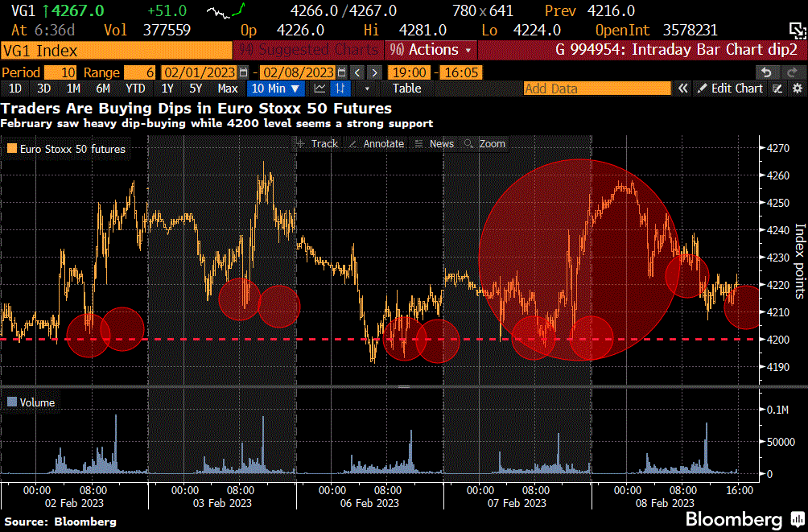Edit the start date 02/01/2023 field

click(200, 72)
